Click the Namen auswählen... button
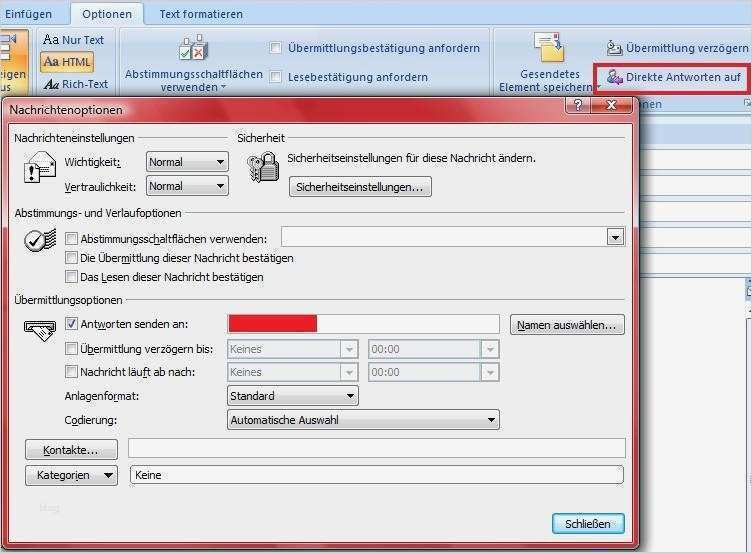Viewport: 752px width, 553px height. (567, 325)
